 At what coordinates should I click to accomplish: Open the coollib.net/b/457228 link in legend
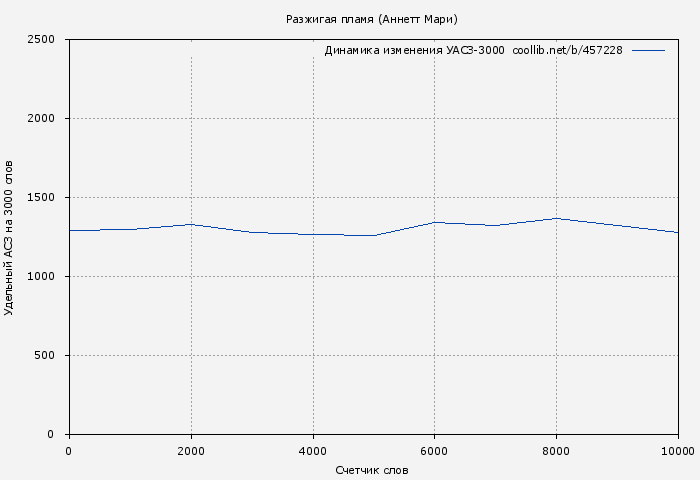point(567,50)
